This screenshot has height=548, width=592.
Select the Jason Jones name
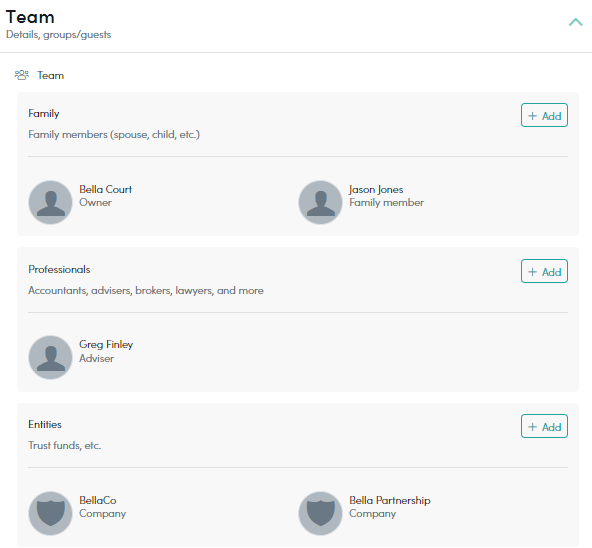pyautogui.click(x=376, y=189)
